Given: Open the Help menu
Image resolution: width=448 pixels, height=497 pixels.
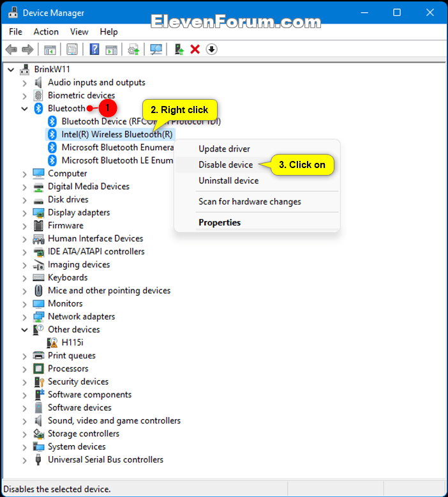Looking at the screenshot, I should click(108, 32).
